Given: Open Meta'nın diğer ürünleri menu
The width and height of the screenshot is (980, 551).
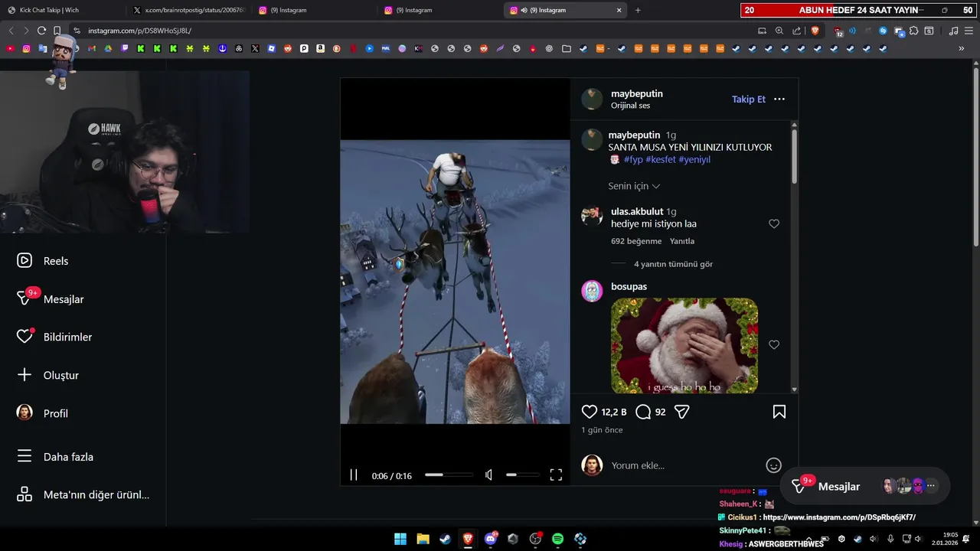Looking at the screenshot, I should pos(83,494).
